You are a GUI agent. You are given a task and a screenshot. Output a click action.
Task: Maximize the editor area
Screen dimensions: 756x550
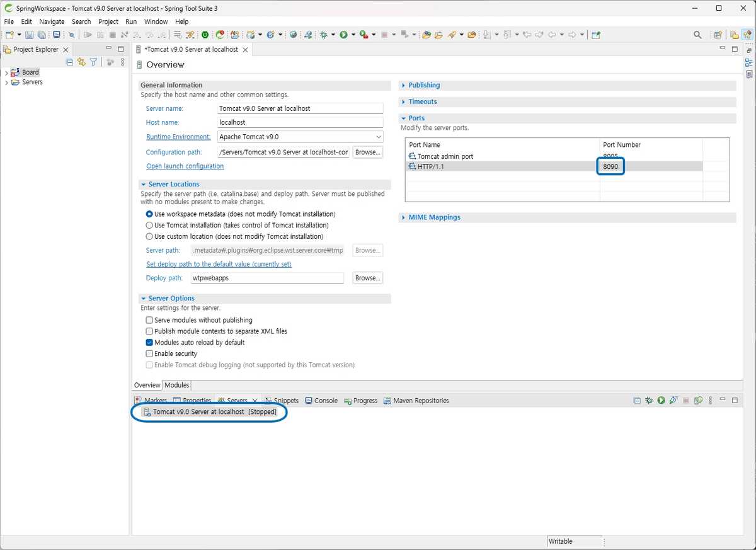click(x=735, y=49)
